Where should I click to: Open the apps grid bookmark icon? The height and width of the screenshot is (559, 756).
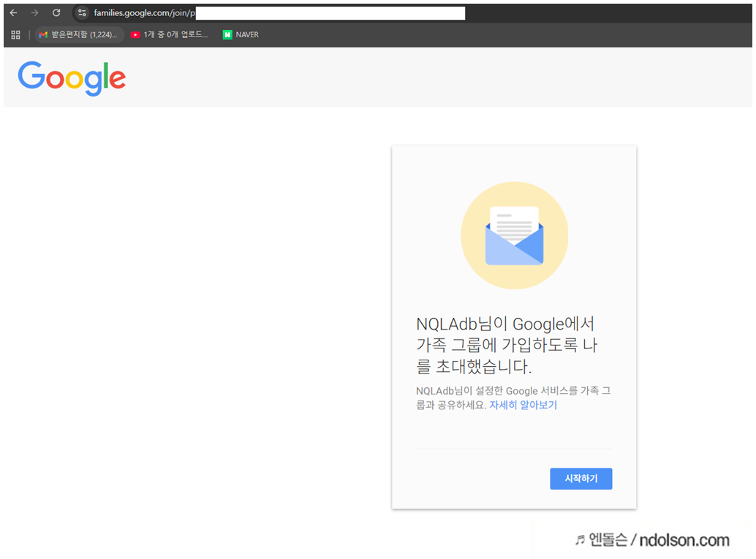tap(16, 34)
